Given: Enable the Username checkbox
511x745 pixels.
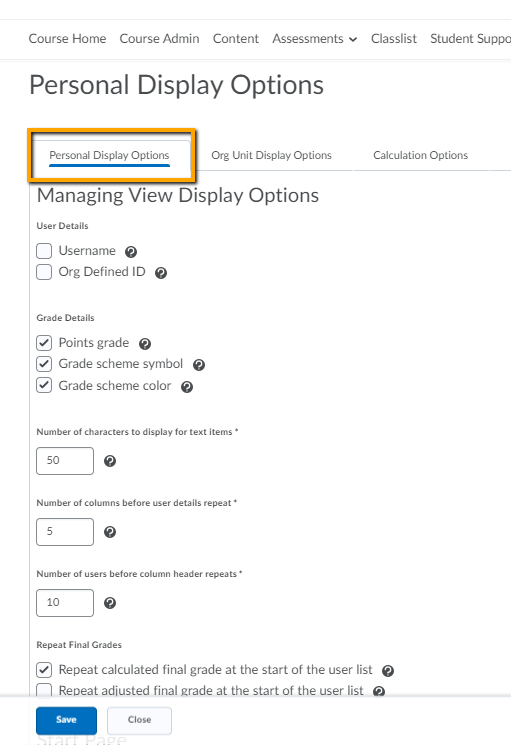Looking at the screenshot, I should pyautogui.click(x=44, y=250).
